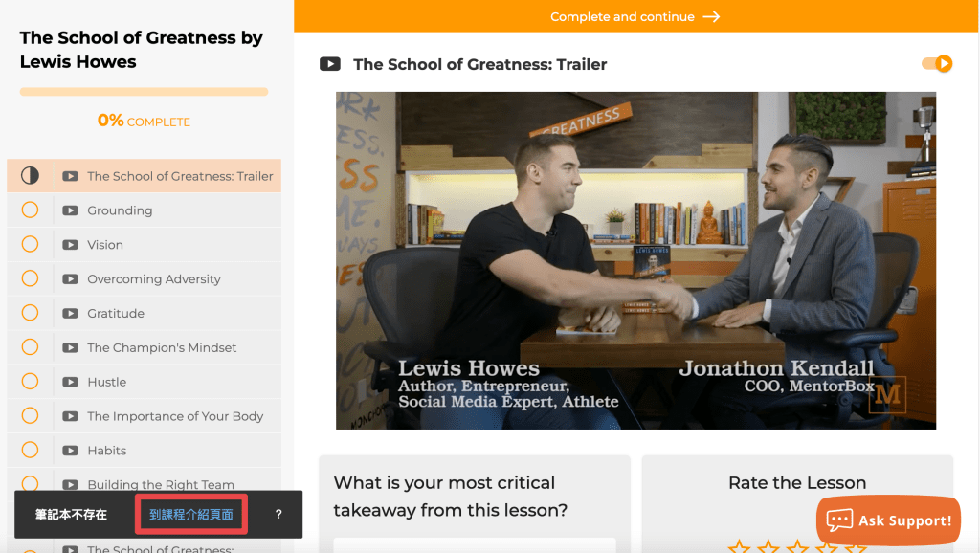Screen dimensions: 980x553
Task: Click the video icon beside Grounding lesson
Action: click(70, 210)
